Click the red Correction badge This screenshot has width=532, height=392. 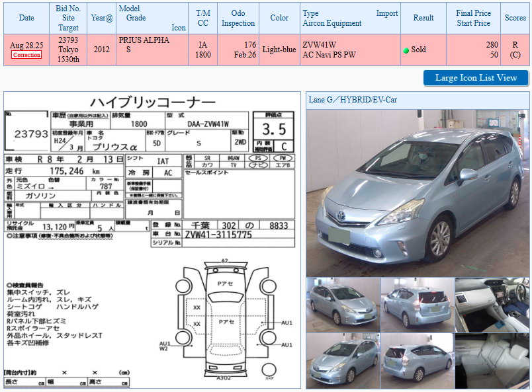[x=26, y=55]
